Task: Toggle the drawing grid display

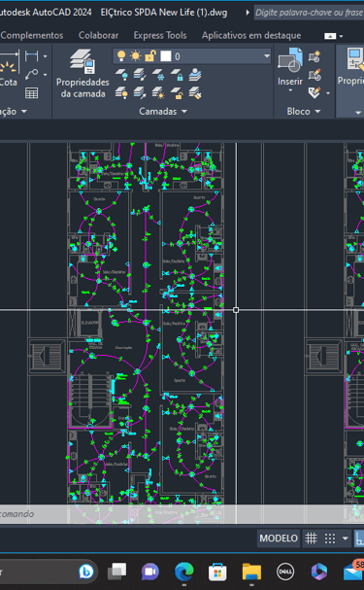Action: click(311, 538)
